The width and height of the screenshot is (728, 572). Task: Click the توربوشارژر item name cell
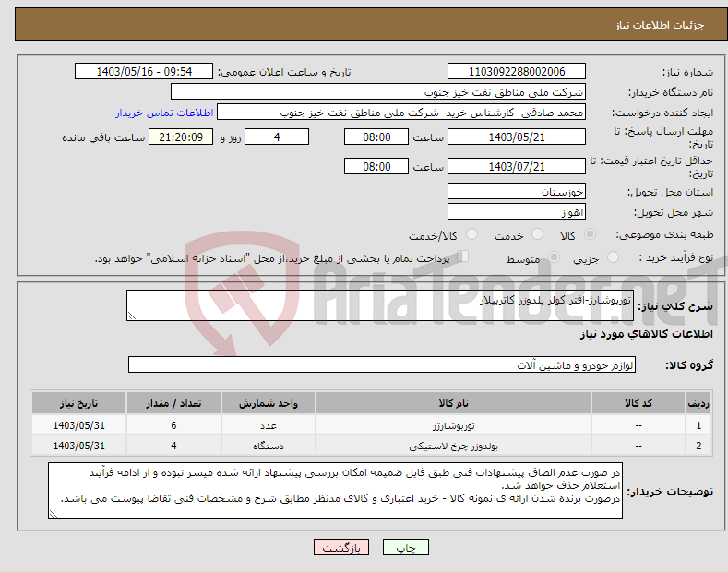tap(453, 425)
